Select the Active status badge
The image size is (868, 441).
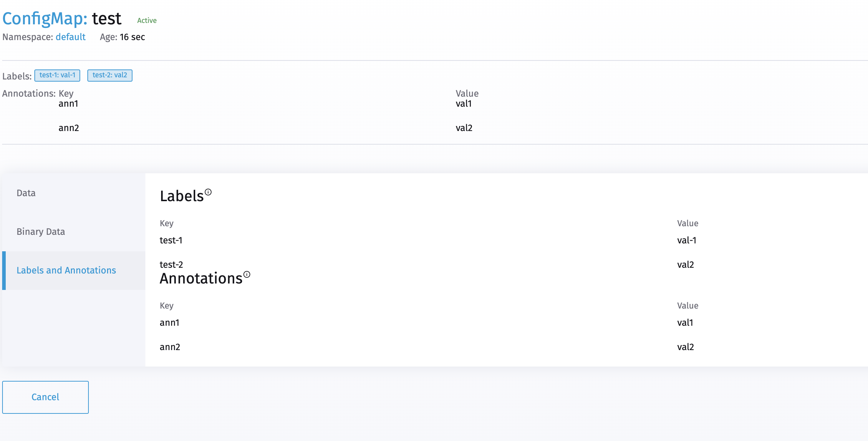pos(146,20)
